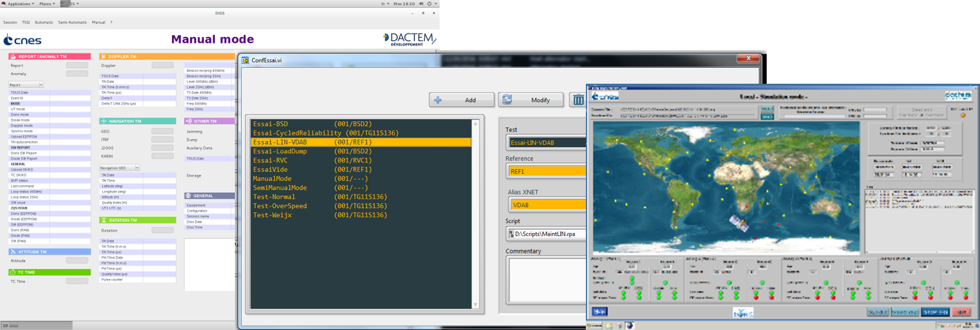Viewport: 980px width, 330px height.
Task: Open the Semi-Automatic menu
Action: [x=73, y=22]
